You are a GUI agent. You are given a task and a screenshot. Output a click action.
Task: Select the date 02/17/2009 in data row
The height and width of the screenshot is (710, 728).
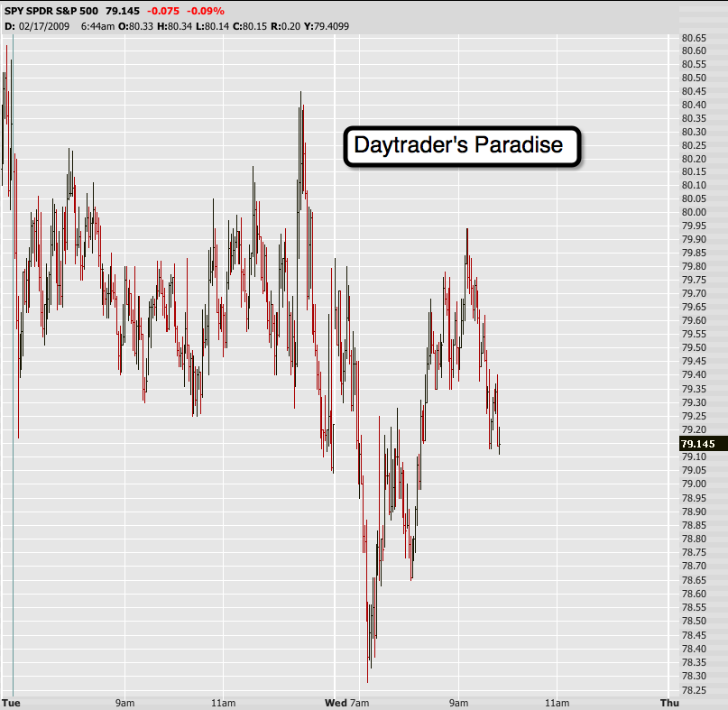pos(44,26)
